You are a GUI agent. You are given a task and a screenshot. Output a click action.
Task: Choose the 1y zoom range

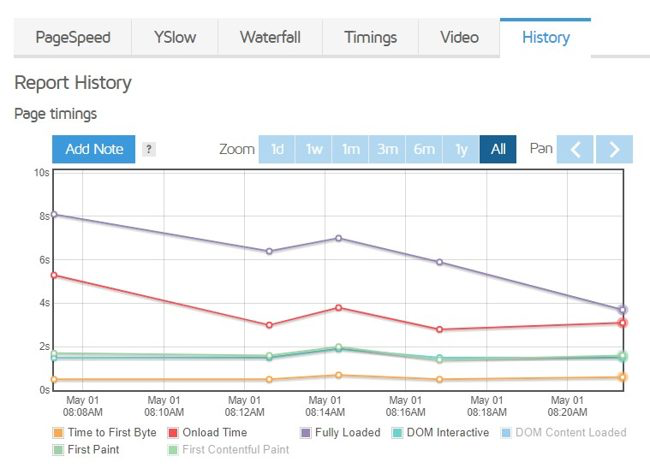pos(461,149)
